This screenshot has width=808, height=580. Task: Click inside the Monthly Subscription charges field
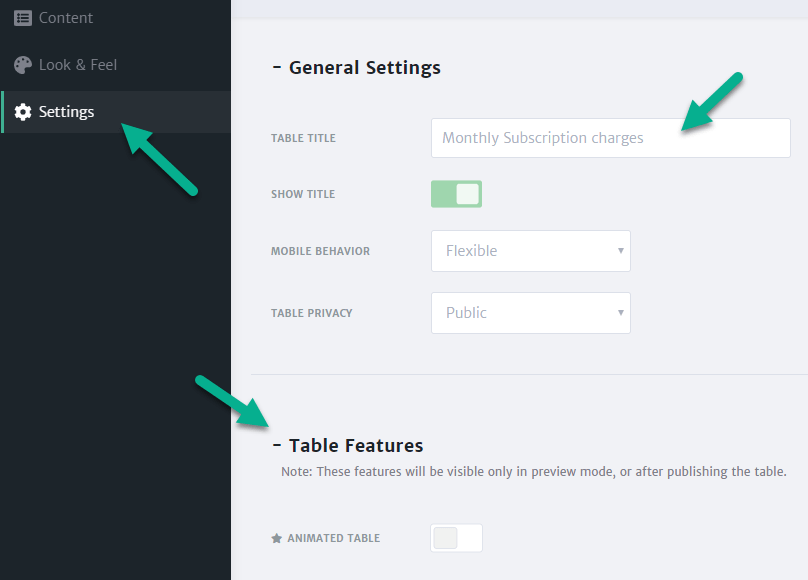coord(610,137)
